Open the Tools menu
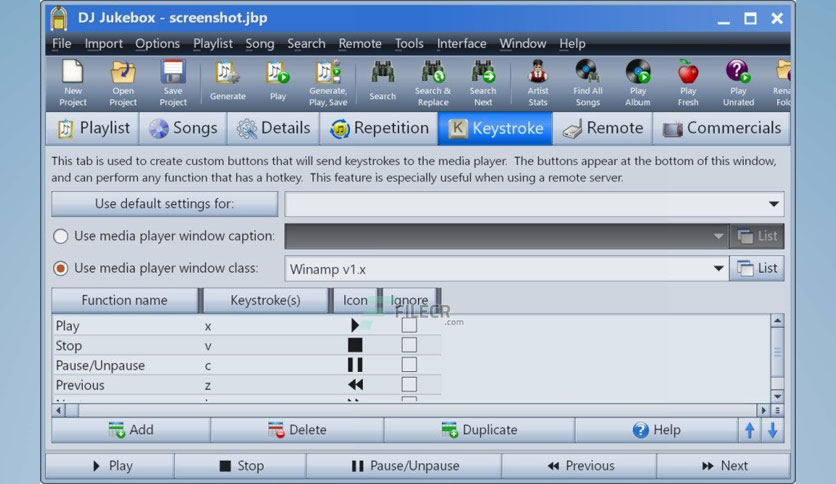 pyautogui.click(x=409, y=44)
